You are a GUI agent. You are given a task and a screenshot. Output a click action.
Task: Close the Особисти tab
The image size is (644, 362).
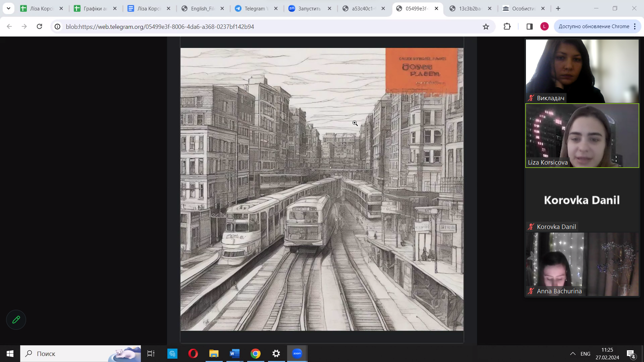click(543, 8)
